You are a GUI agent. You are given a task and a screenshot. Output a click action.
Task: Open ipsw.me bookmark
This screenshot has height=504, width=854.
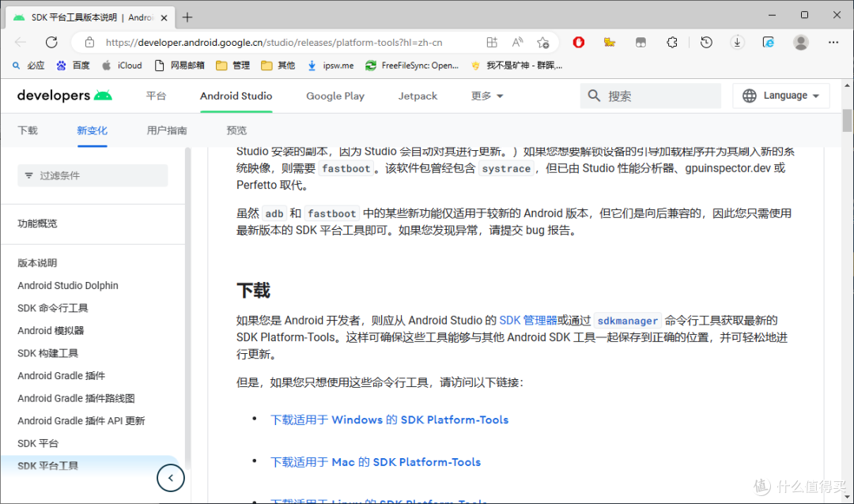coord(331,66)
